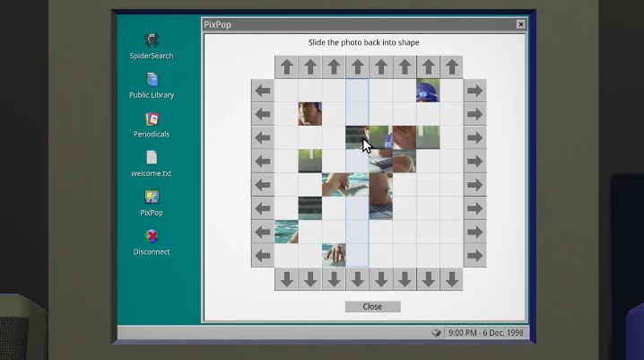Close the PixPop window with the X
Screen dimensions: 644x360
(520, 24)
